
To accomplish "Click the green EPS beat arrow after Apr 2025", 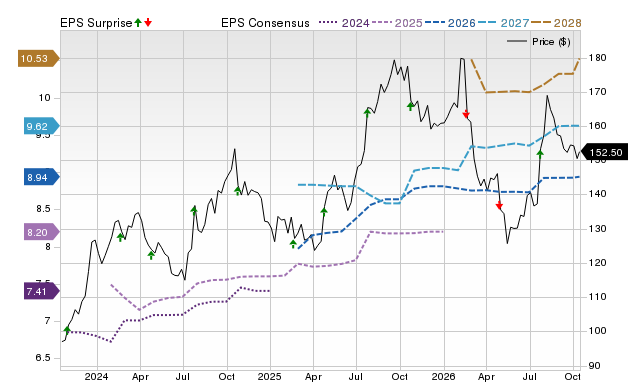I will click(324, 211).
